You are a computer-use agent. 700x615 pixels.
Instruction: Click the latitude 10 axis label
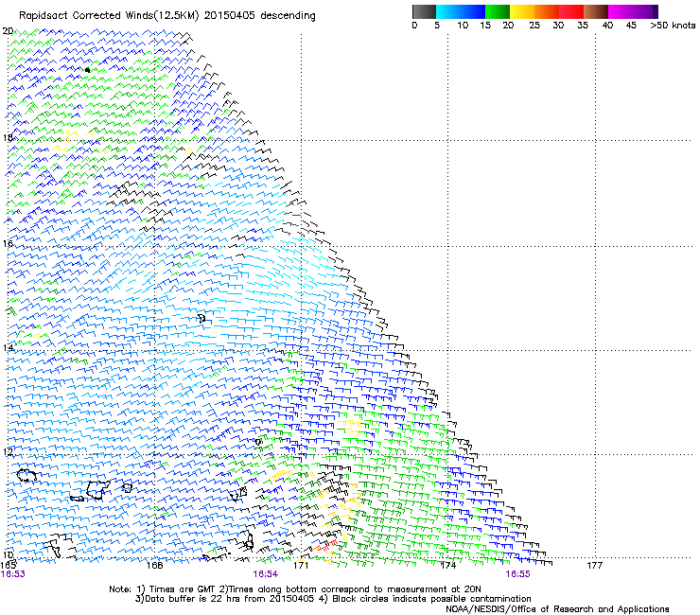[x=8, y=555]
